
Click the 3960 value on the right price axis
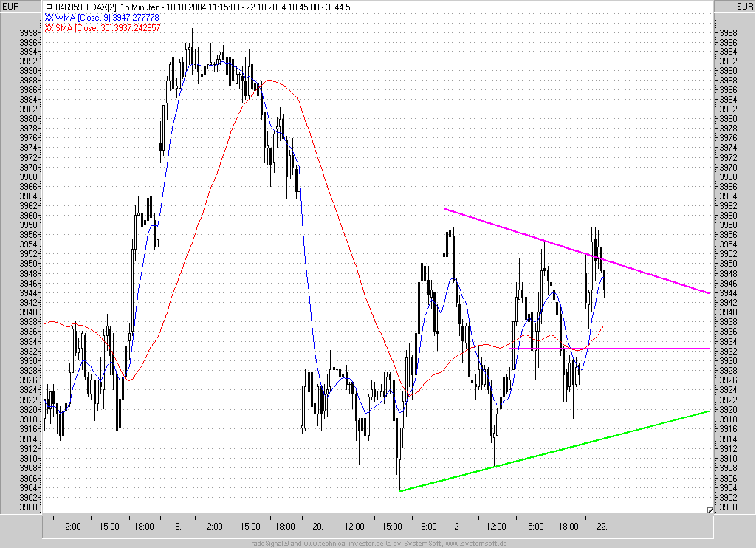(x=728, y=216)
